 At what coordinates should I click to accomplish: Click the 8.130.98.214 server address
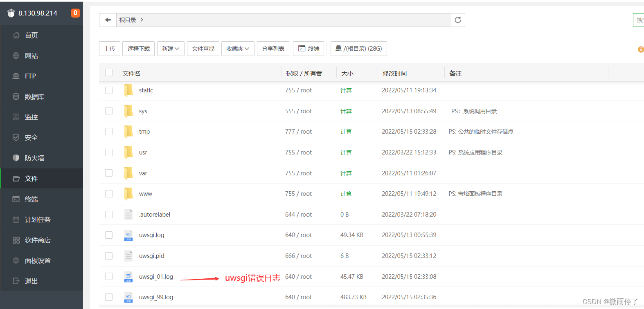(38, 13)
